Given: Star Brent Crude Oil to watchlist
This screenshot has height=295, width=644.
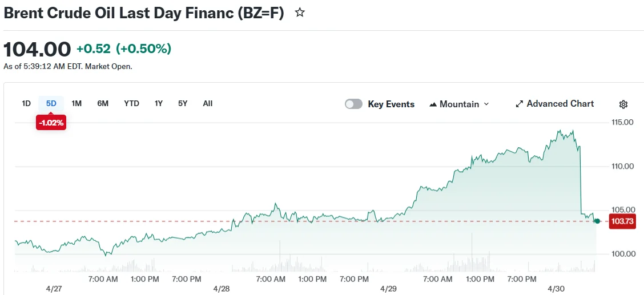Looking at the screenshot, I should pyautogui.click(x=300, y=13).
